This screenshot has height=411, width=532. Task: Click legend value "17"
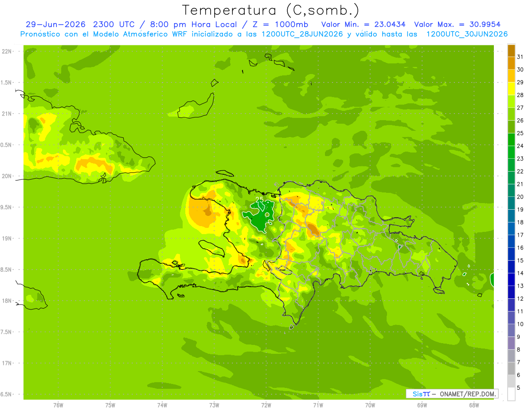click(x=520, y=235)
